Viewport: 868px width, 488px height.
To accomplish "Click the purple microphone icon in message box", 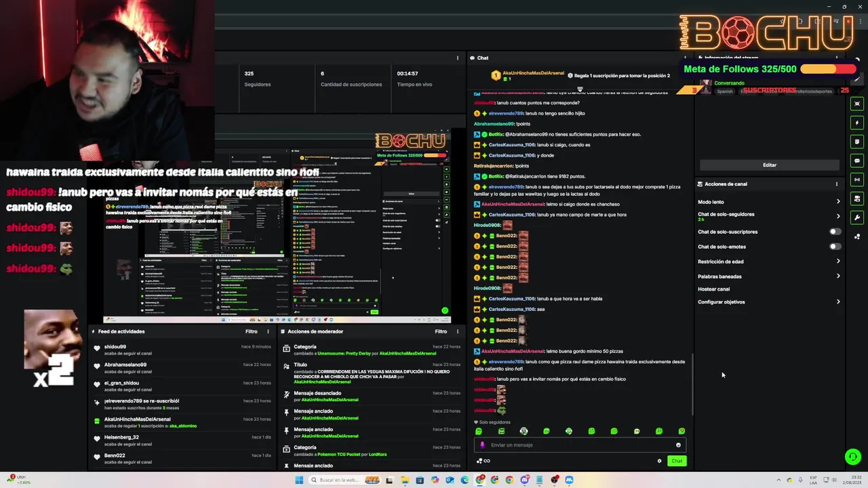I will tap(482, 445).
